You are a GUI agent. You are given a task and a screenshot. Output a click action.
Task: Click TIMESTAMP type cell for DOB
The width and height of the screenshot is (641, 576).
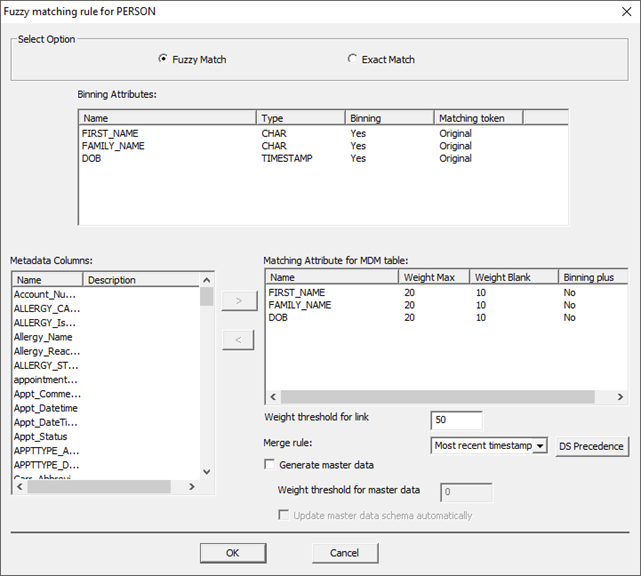pyautogui.click(x=287, y=158)
